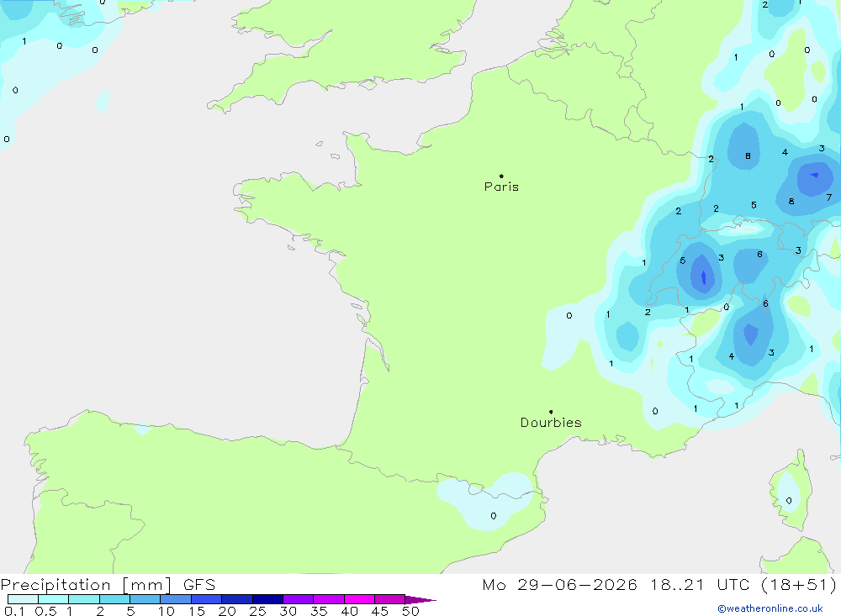
Task: Click the Dourbies location marker dot
Action: [x=551, y=412]
